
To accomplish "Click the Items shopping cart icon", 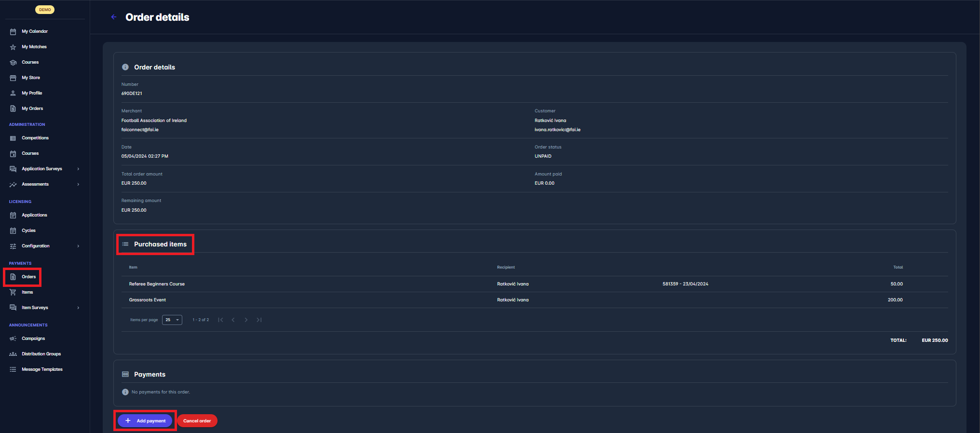I will pos(13,292).
